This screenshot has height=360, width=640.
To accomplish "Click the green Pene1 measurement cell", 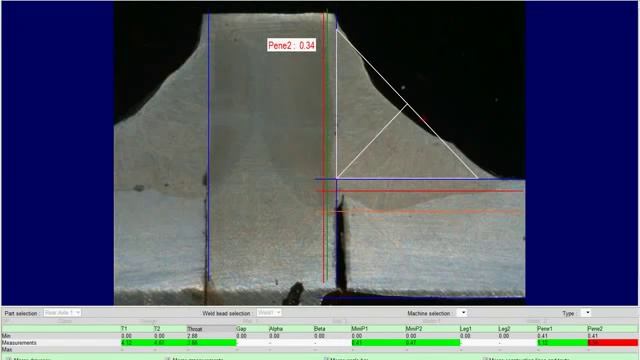I will point(562,343).
